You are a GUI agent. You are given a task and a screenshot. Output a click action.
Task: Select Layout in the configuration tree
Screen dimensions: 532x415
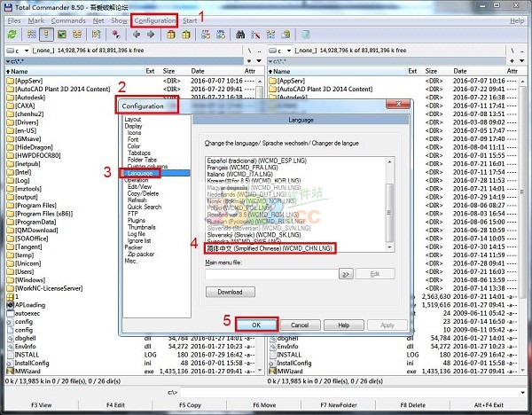point(133,119)
